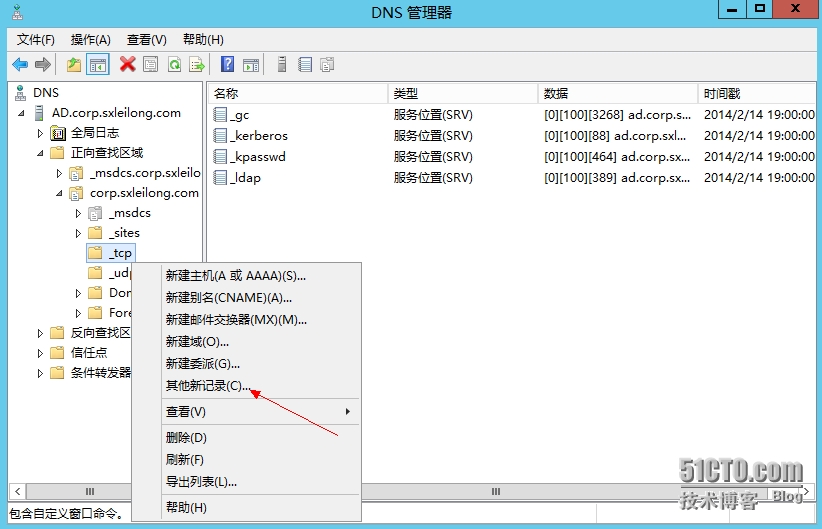
Task: Sort by the 时间戳 column header
Action: [x=756, y=93]
